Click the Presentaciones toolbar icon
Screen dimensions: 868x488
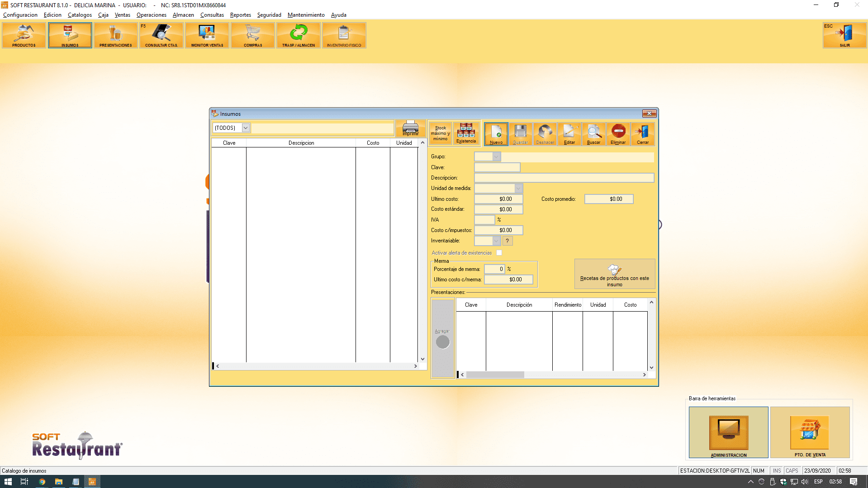[115, 35]
